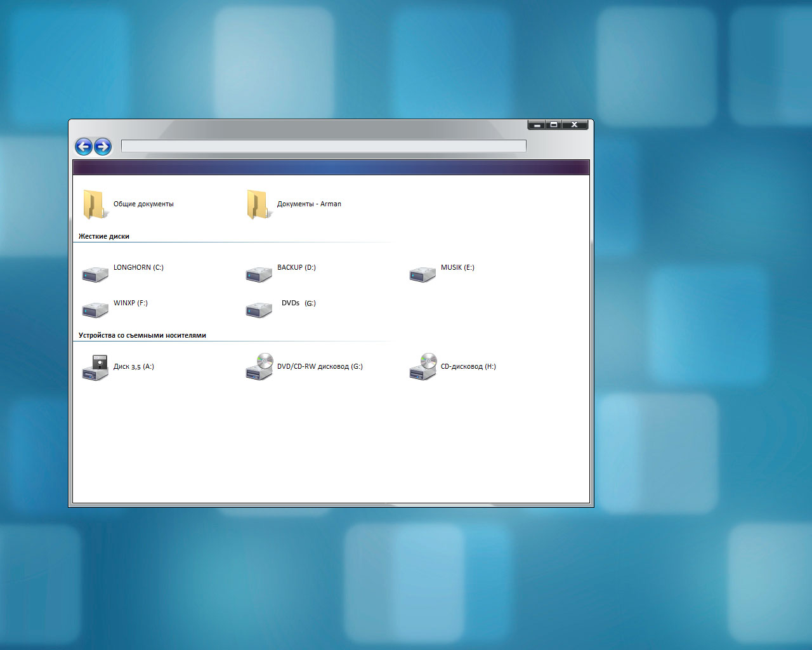Screen dimensions: 812x650
Task: Click the blue Forward arrow button
Action: pos(103,147)
